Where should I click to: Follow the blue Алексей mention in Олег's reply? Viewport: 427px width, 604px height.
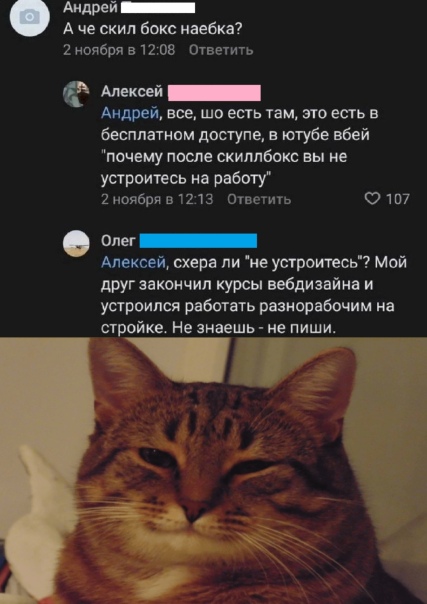(x=133, y=263)
